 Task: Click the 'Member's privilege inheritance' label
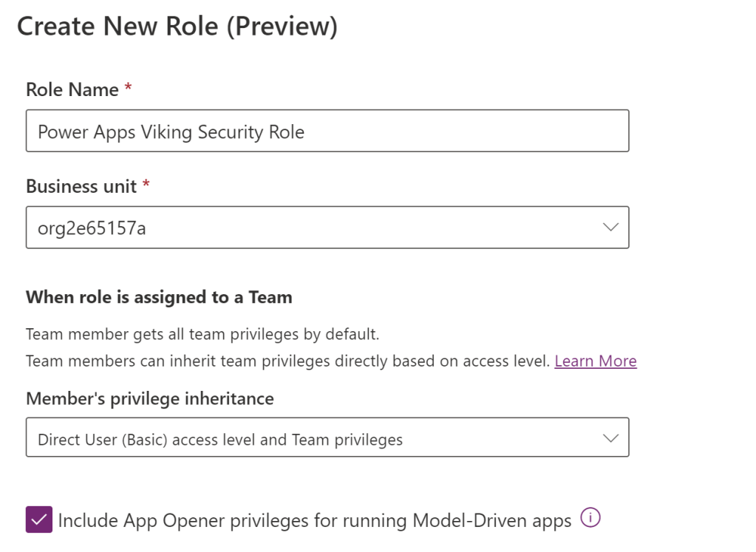click(x=149, y=399)
